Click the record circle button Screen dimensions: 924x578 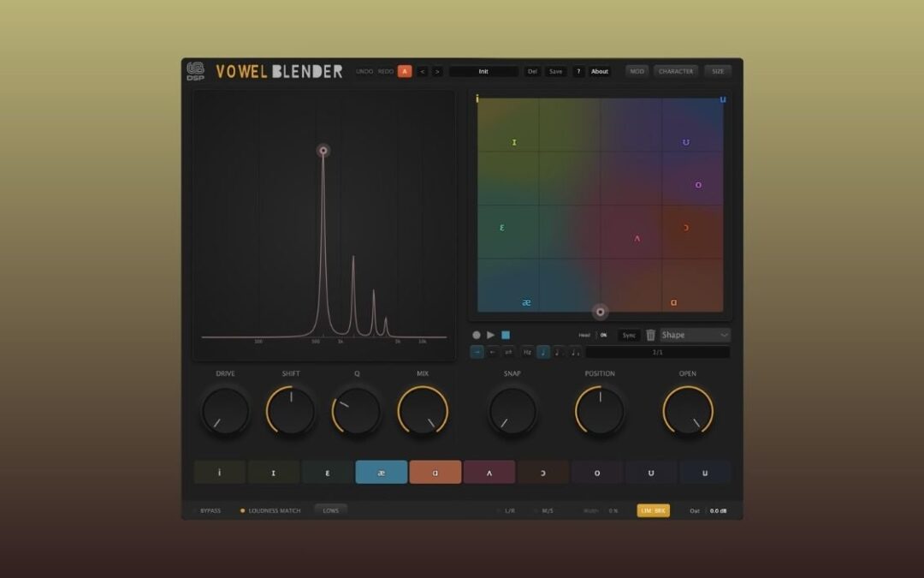point(477,335)
